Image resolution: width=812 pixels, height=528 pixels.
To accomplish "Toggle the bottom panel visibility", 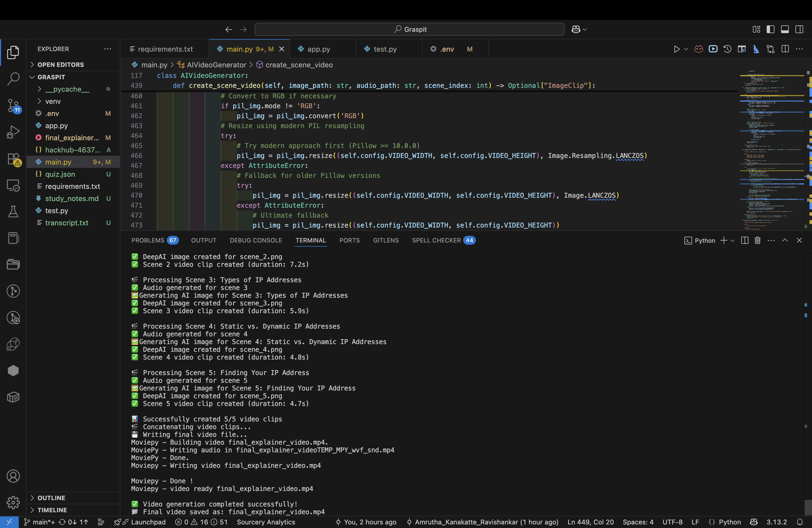I will (x=785, y=29).
